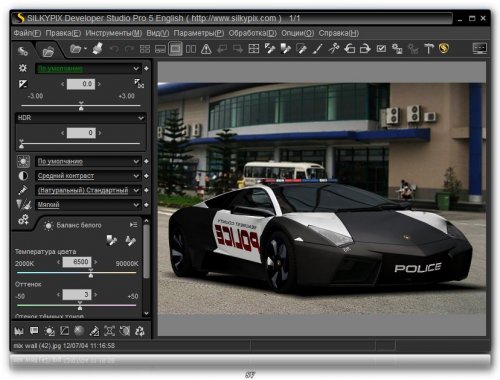This screenshot has width=500, height=380.
Task: Open the Обработка menu
Action: coord(253,33)
